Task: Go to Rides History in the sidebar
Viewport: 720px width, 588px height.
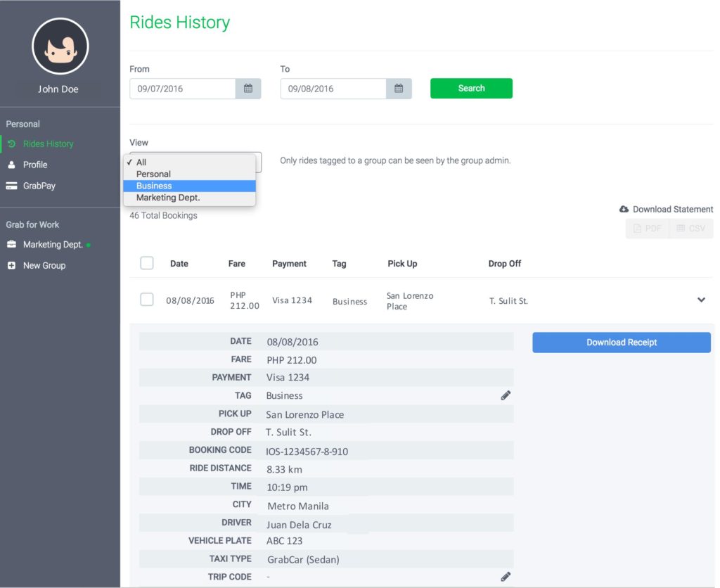Action: [x=48, y=143]
